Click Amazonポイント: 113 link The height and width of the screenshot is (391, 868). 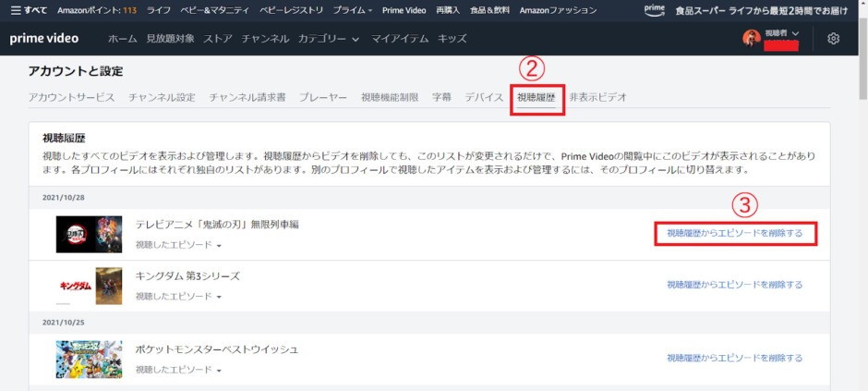tap(98, 10)
